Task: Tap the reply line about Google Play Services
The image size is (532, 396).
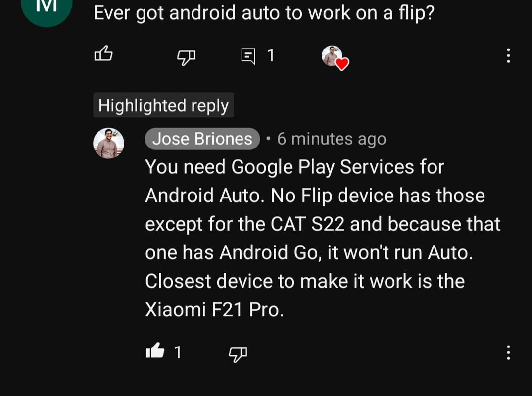Action: tap(294, 167)
